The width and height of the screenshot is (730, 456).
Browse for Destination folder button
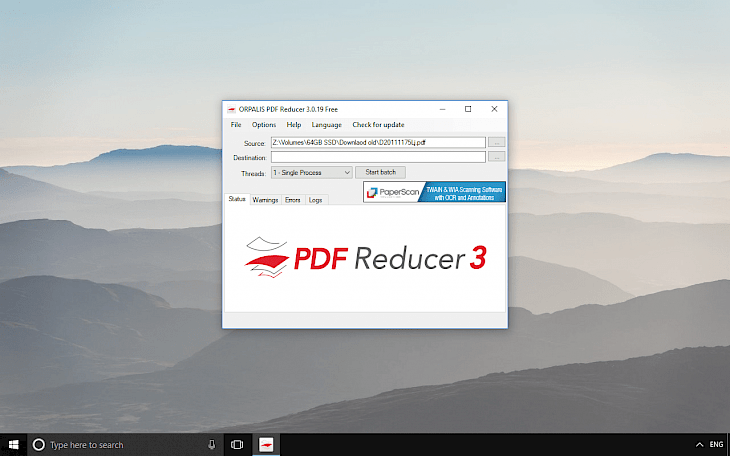496,157
